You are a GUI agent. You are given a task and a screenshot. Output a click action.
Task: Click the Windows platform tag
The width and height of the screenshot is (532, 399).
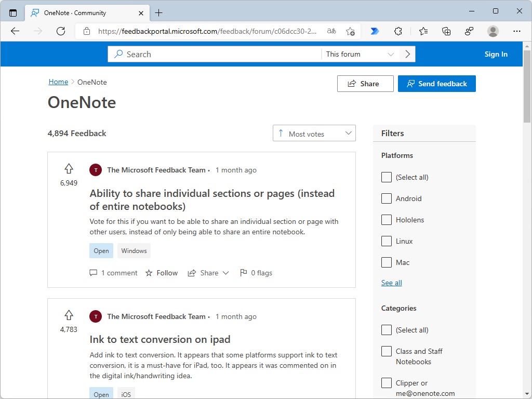[x=134, y=251]
